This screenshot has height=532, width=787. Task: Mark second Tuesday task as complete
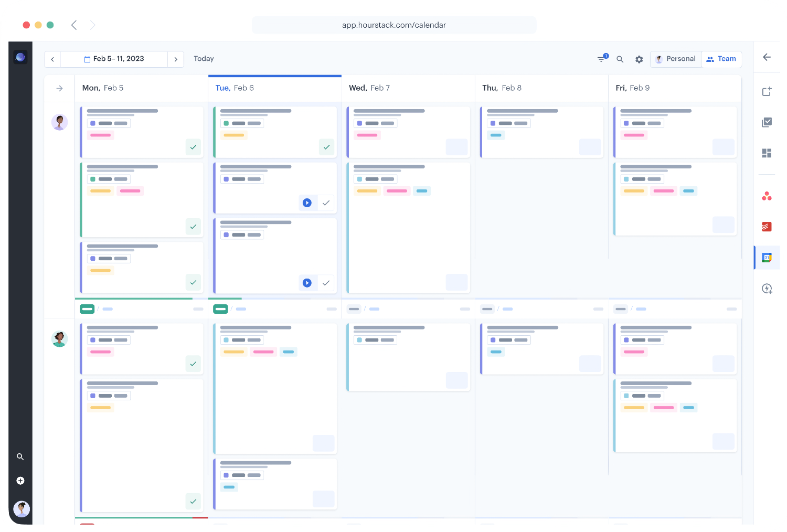pyautogui.click(x=326, y=203)
